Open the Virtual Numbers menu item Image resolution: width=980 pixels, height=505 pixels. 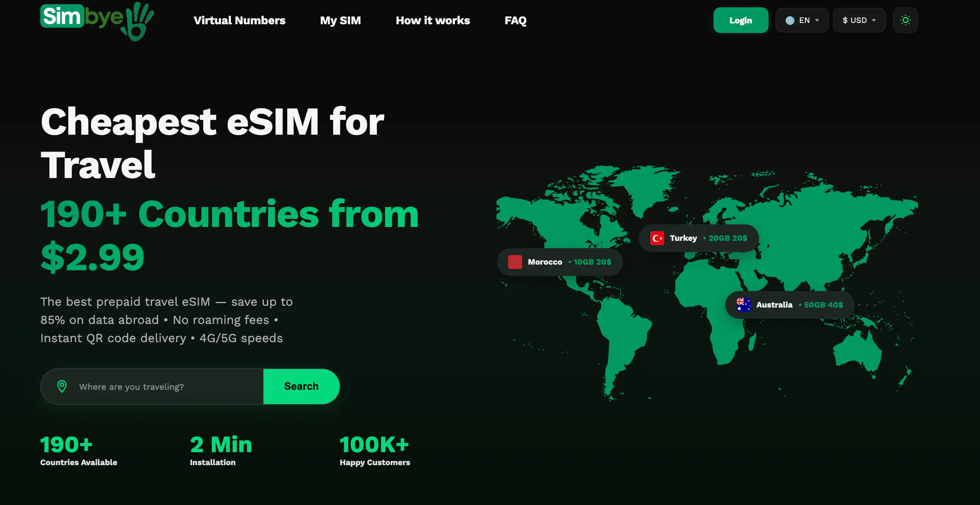coord(240,20)
